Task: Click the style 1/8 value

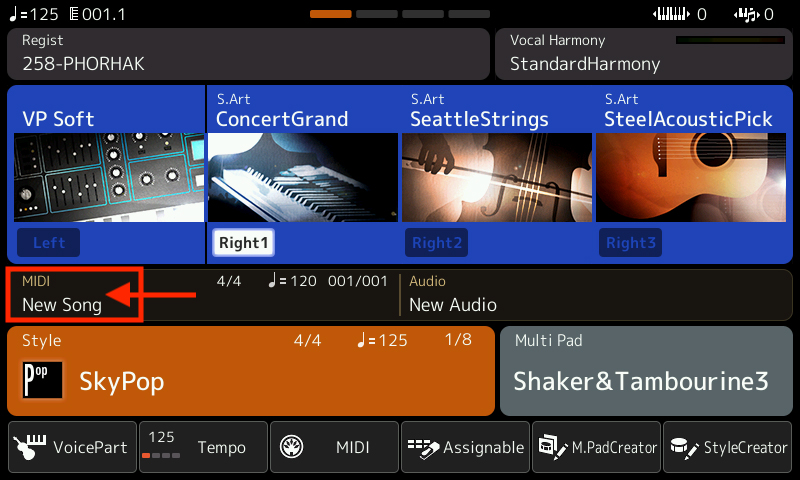Action: [458, 340]
